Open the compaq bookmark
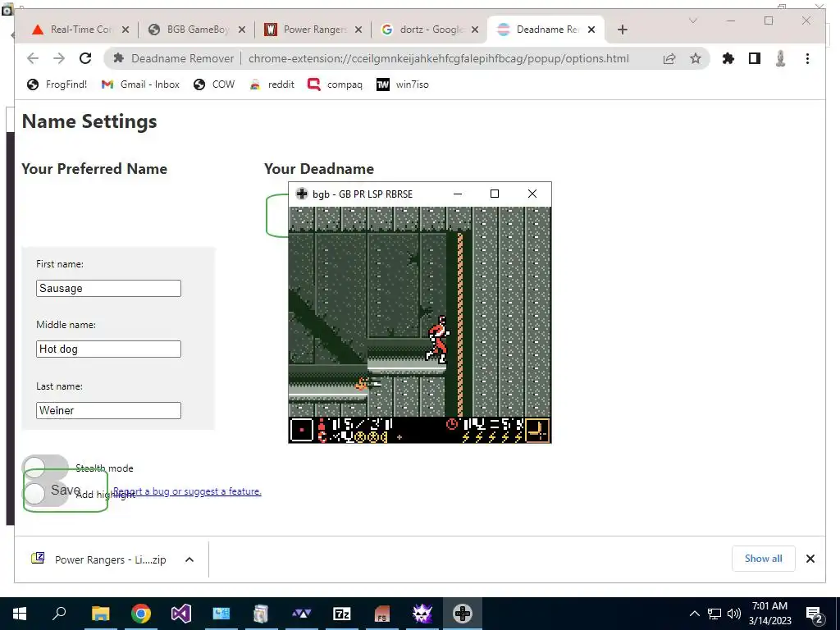 pyautogui.click(x=336, y=84)
